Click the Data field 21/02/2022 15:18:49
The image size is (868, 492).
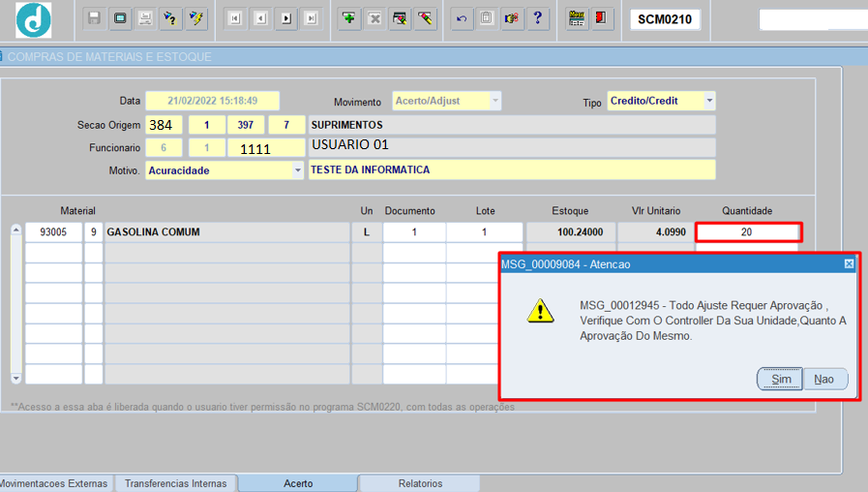[x=213, y=101]
